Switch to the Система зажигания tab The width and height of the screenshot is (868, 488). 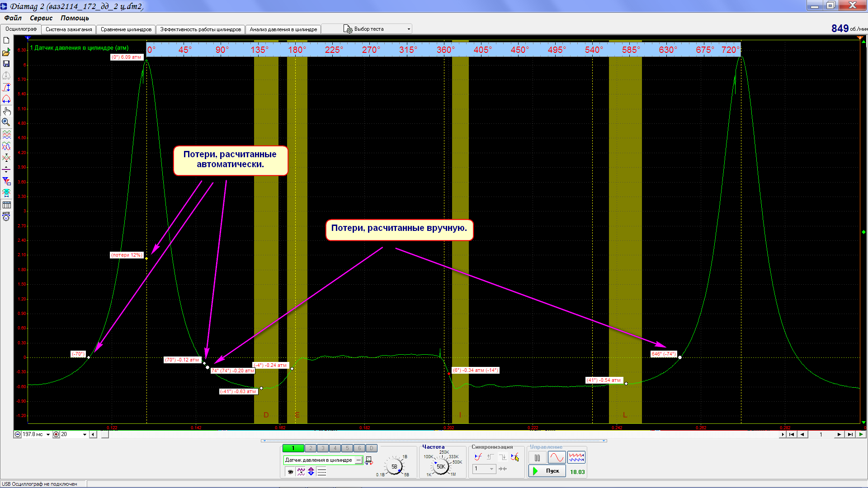[x=69, y=29]
